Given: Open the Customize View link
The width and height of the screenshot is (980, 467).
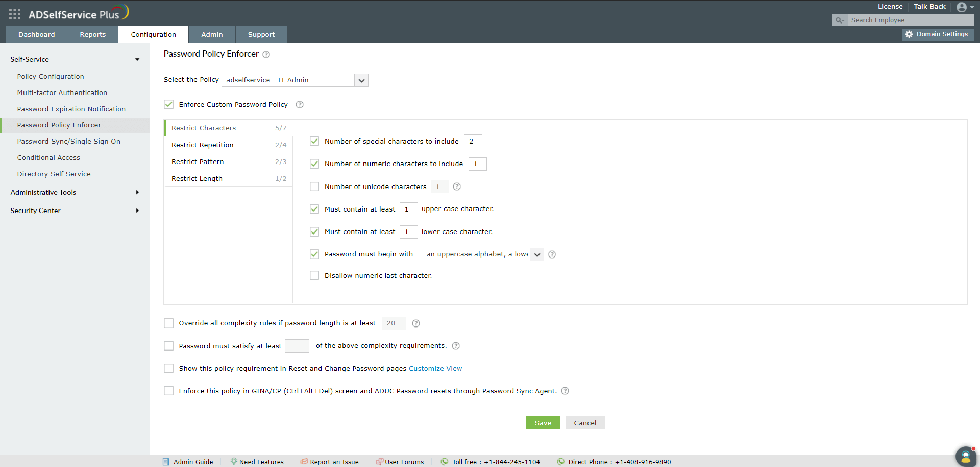Looking at the screenshot, I should click(435, 368).
